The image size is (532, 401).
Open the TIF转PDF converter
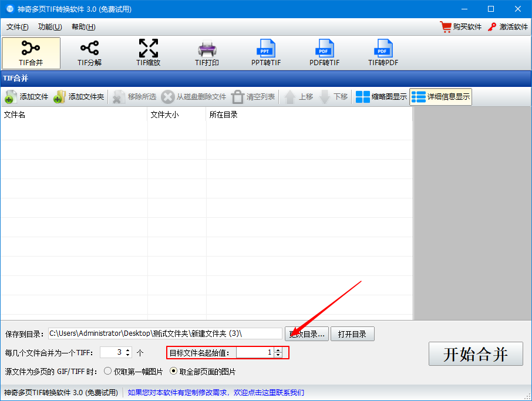(x=383, y=53)
